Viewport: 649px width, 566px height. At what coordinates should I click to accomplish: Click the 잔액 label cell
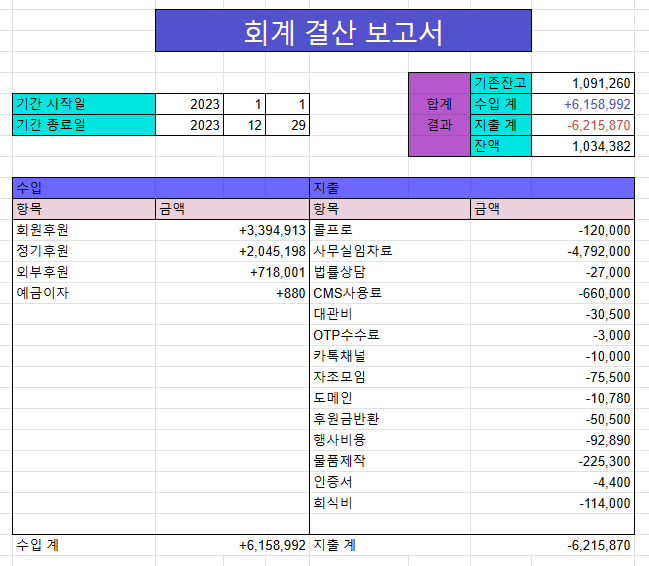pyautogui.click(x=501, y=146)
